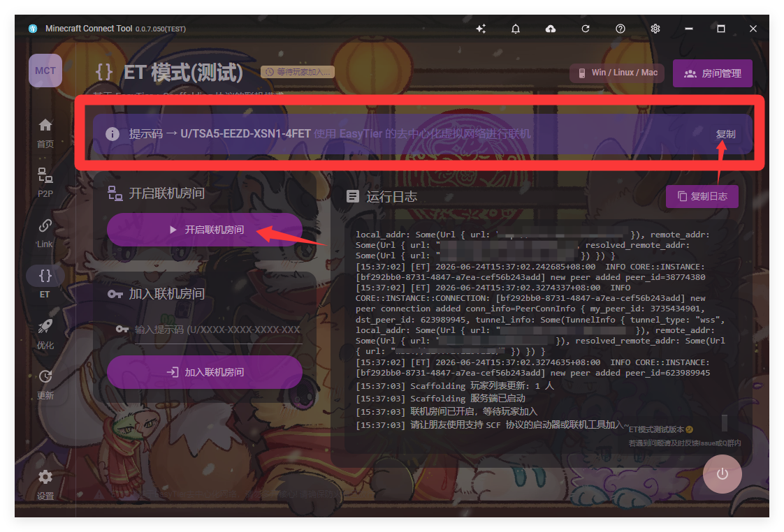Click the cloud download icon
The image size is (784, 532).
point(551,29)
